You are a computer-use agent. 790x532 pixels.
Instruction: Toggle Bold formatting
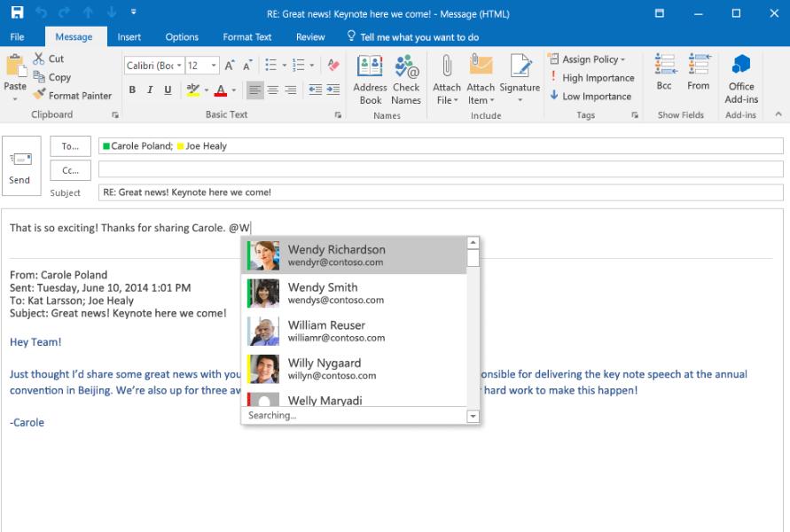click(x=132, y=90)
